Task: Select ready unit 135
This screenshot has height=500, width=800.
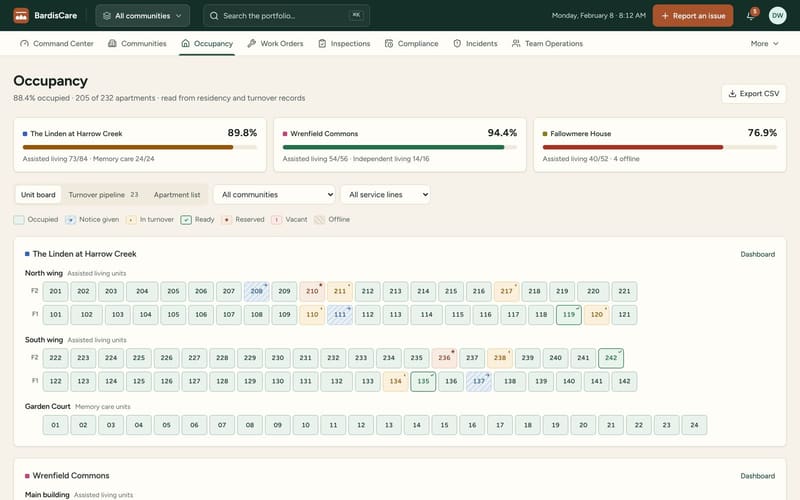Action: [423, 382]
